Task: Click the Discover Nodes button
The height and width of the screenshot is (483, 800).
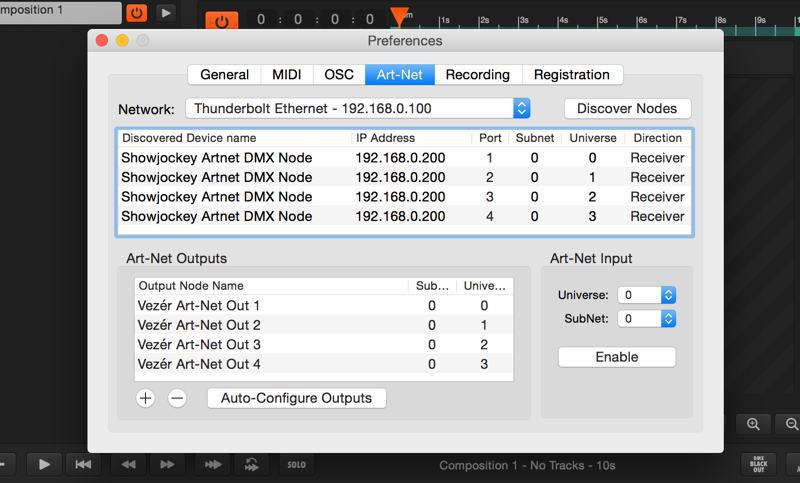Action: [627, 108]
